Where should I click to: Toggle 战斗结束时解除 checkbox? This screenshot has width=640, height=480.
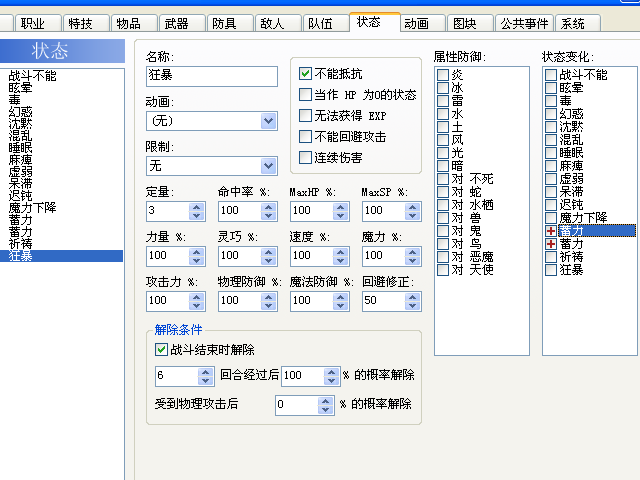[161, 349]
